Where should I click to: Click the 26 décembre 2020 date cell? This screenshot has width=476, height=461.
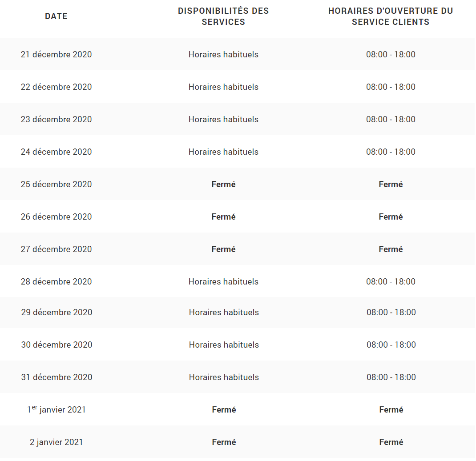pyautogui.click(x=56, y=216)
